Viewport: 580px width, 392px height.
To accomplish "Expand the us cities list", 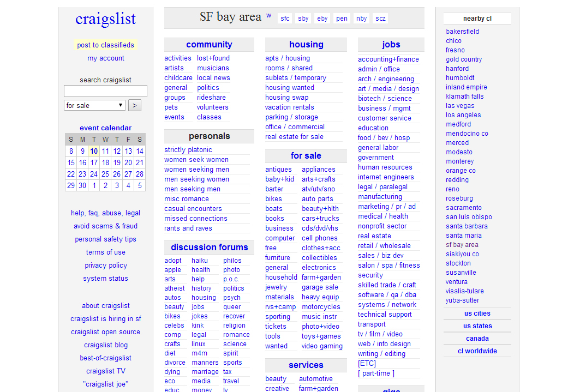I will (477, 313).
